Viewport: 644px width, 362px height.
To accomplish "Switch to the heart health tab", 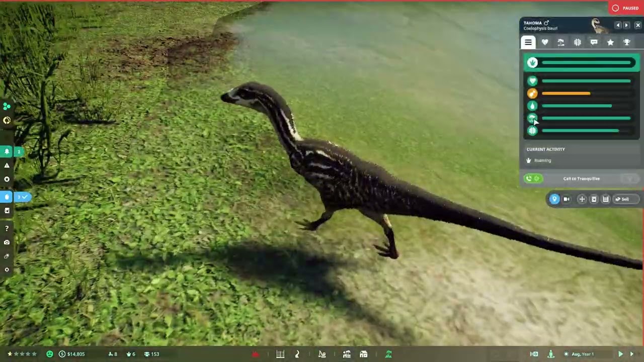I will pos(545,42).
